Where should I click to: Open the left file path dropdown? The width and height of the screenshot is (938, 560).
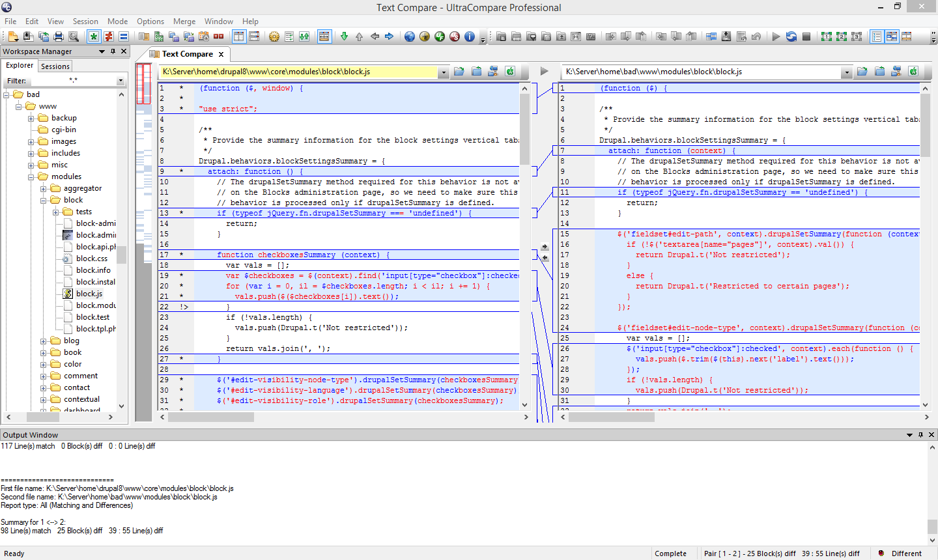click(443, 72)
